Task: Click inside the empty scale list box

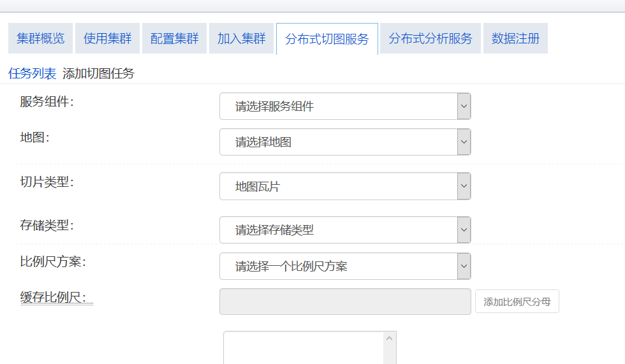Action: (304, 347)
